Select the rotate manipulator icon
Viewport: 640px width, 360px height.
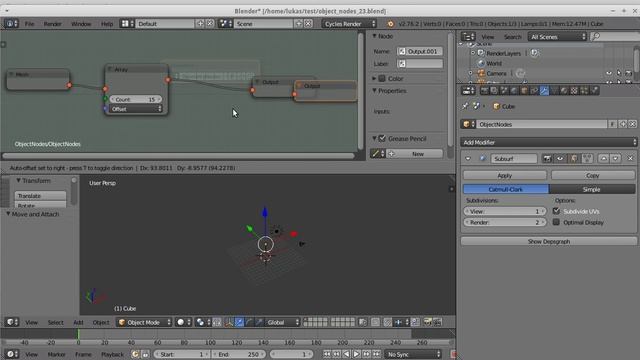tap(249, 322)
